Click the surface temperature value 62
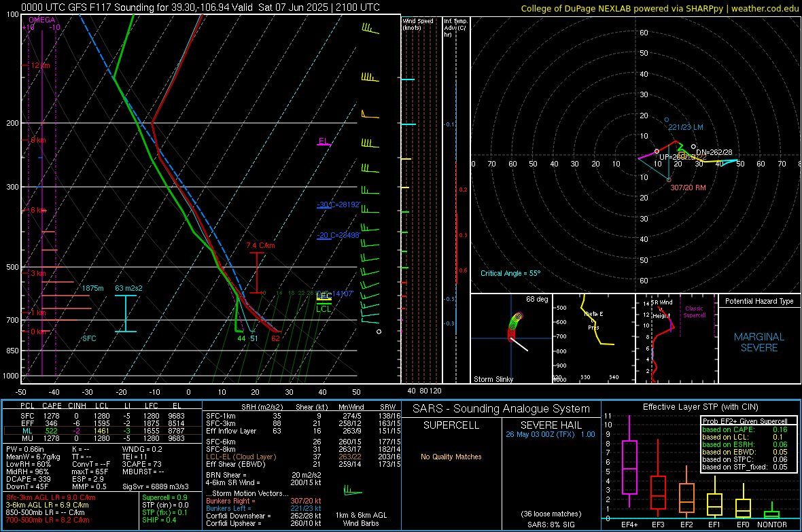 (276, 338)
